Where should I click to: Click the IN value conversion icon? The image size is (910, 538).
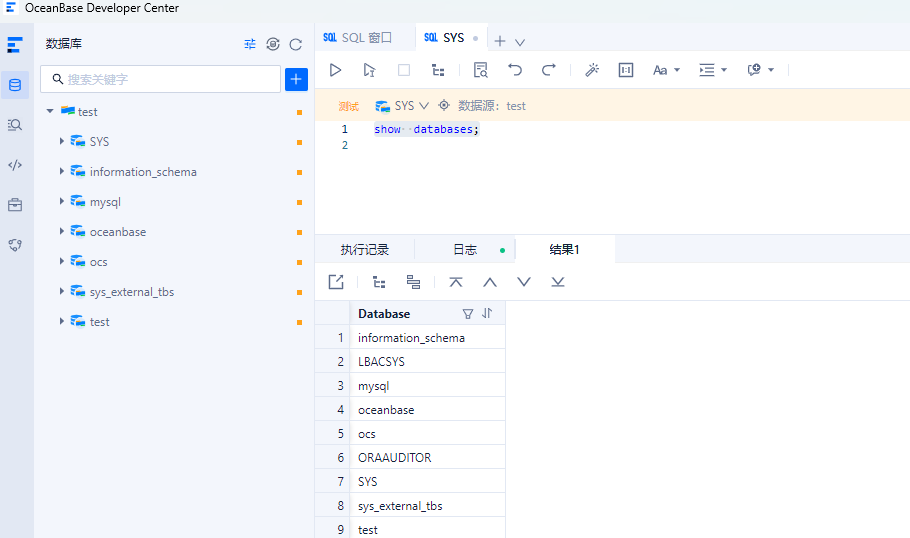(x=626, y=70)
